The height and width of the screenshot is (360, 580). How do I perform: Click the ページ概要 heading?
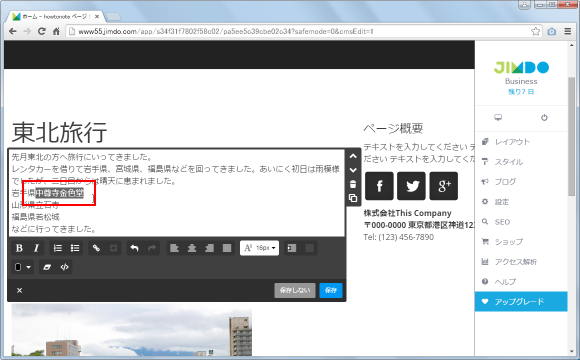tap(393, 128)
